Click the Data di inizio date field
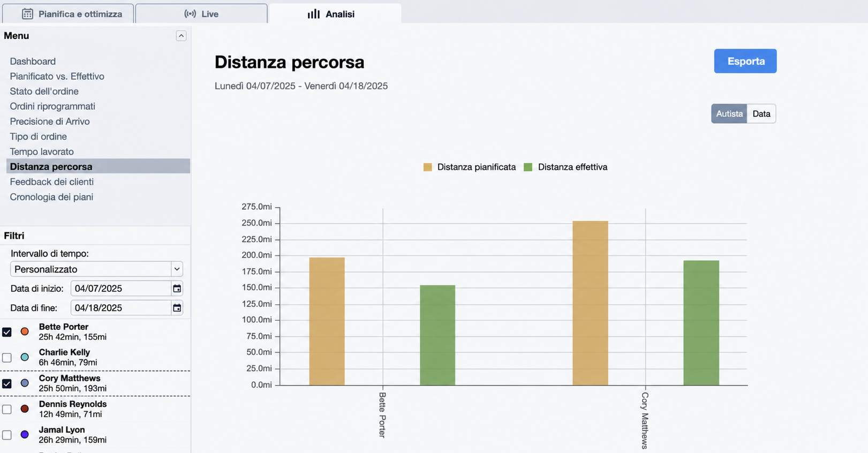868x453 pixels. tap(127, 289)
